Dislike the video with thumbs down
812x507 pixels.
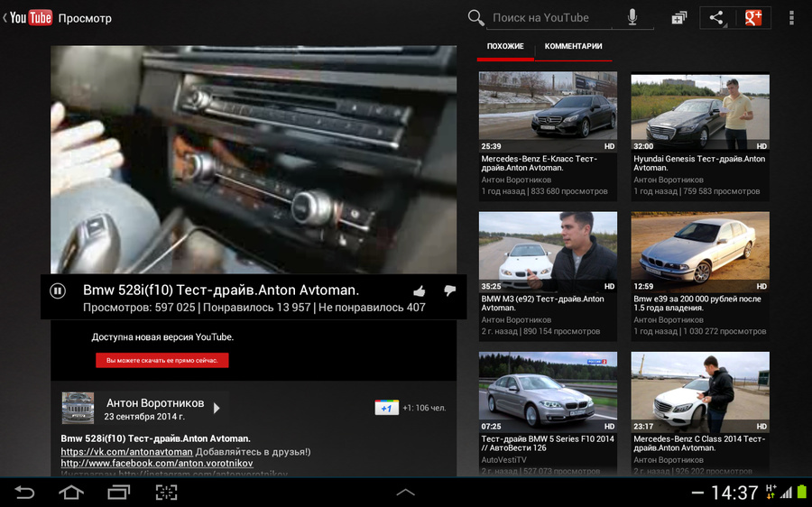(449, 291)
